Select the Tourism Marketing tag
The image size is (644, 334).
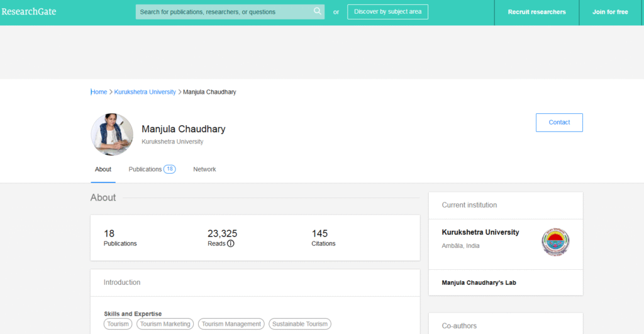point(165,324)
